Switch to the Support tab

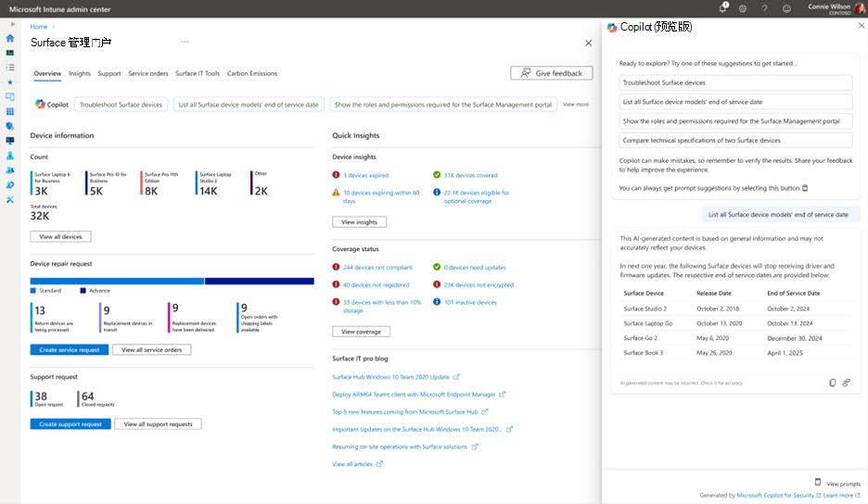[x=109, y=73]
